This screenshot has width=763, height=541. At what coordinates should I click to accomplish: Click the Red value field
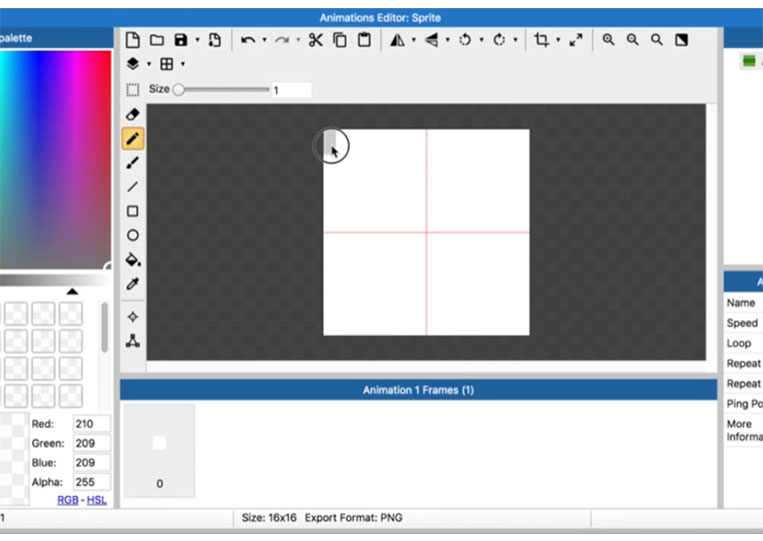coord(91,424)
